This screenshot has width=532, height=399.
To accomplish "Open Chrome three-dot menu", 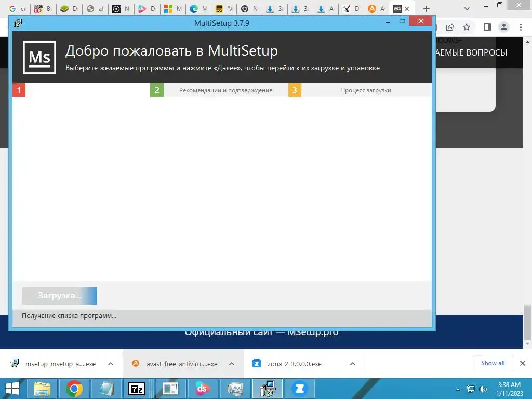I will pyautogui.click(x=521, y=27).
